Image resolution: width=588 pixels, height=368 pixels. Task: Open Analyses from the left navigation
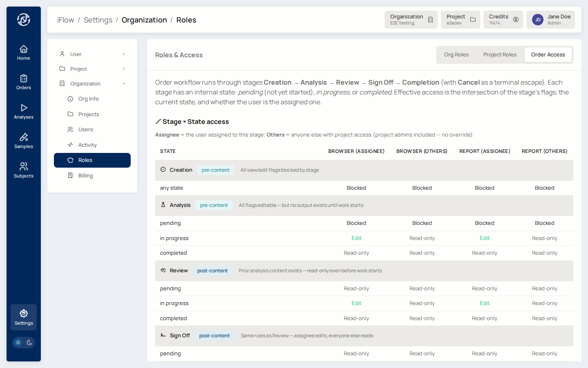tap(24, 112)
